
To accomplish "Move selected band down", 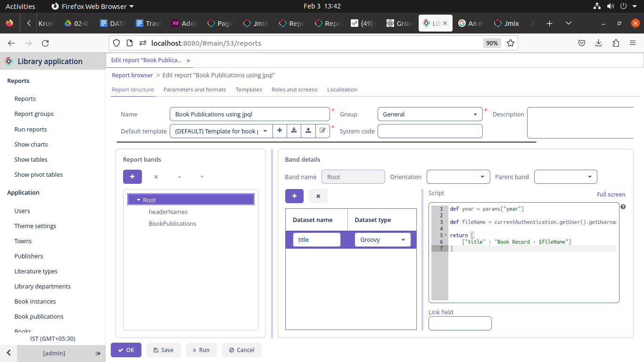I will click(202, 177).
